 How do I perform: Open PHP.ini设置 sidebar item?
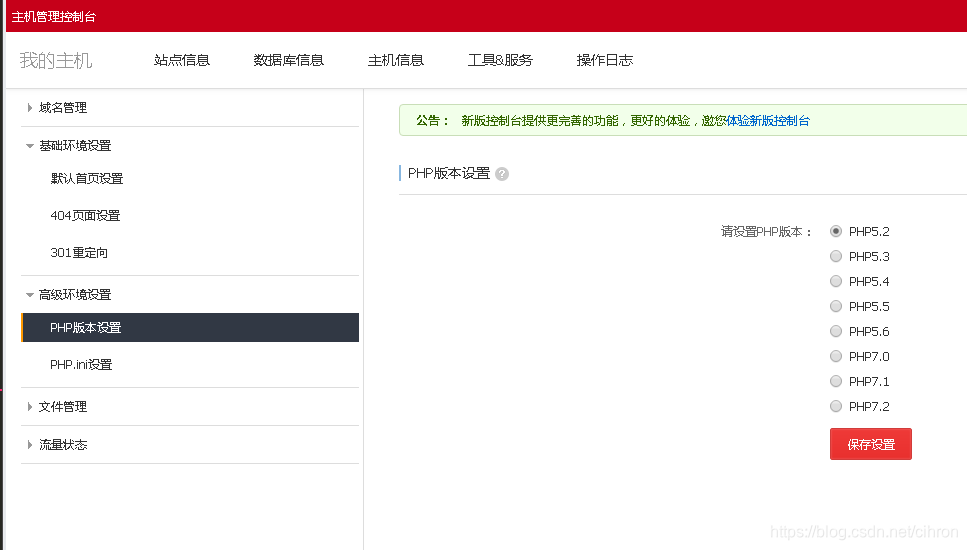pyautogui.click(x=81, y=365)
